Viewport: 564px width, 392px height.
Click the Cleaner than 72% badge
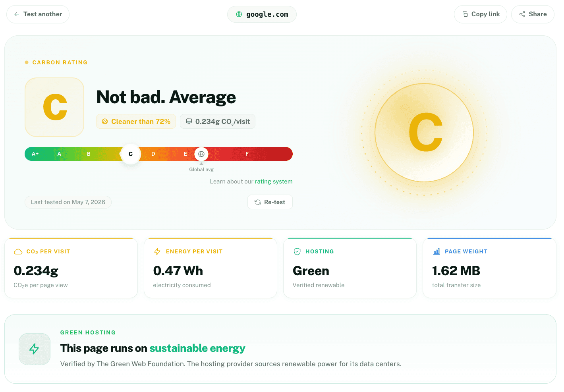coord(136,122)
